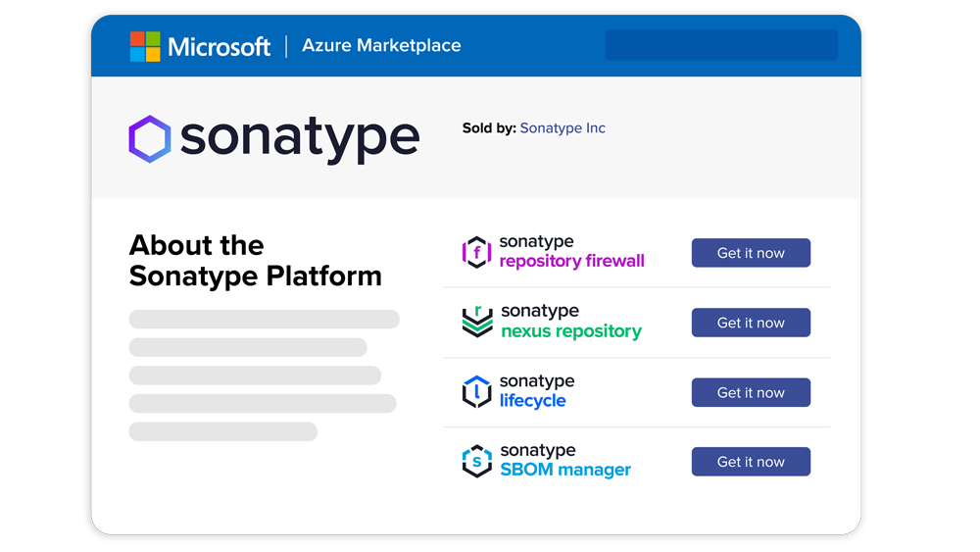This screenshot has height=552, width=980.
Task: Click the About the Sonatype Platform heading
Action: [255, 261]
